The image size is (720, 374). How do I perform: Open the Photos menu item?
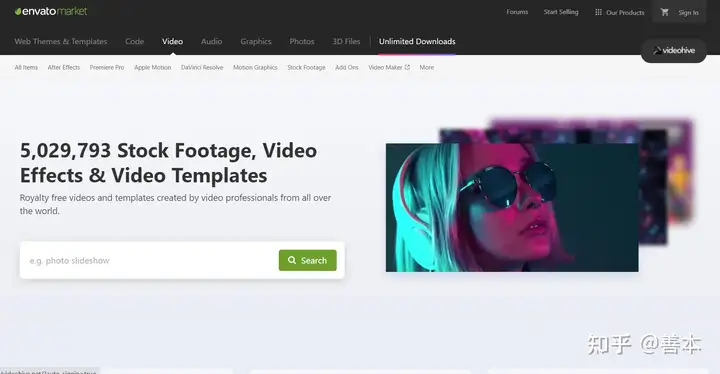(x=302, y=41)
